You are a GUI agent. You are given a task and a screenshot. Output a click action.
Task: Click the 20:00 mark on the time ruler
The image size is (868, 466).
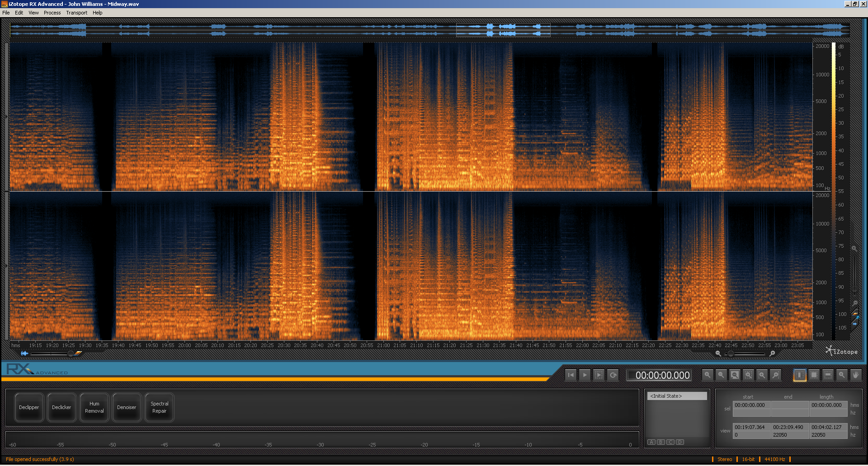pyautogui.click(x=184, y=345)
